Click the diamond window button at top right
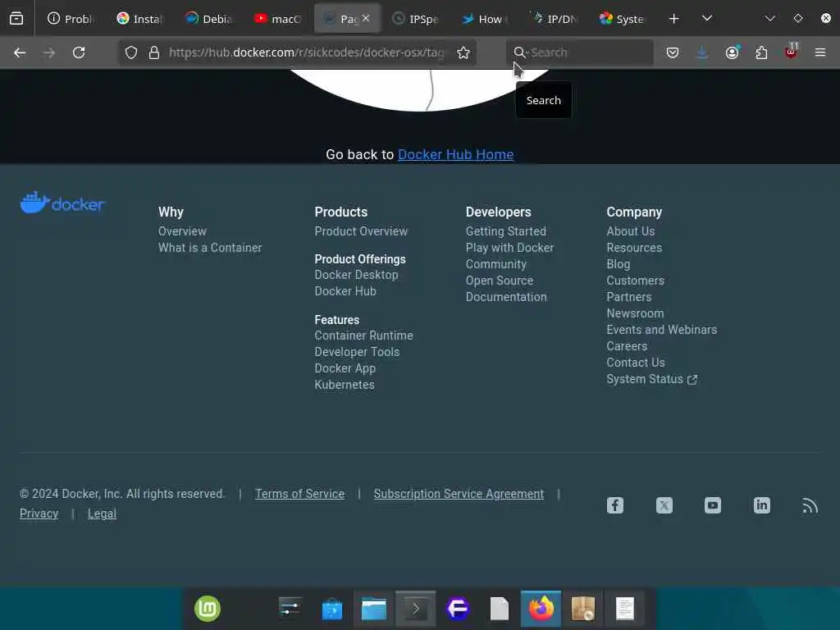Image resolution: width=840 pixels, height=630 pixels. click(798, 18)
